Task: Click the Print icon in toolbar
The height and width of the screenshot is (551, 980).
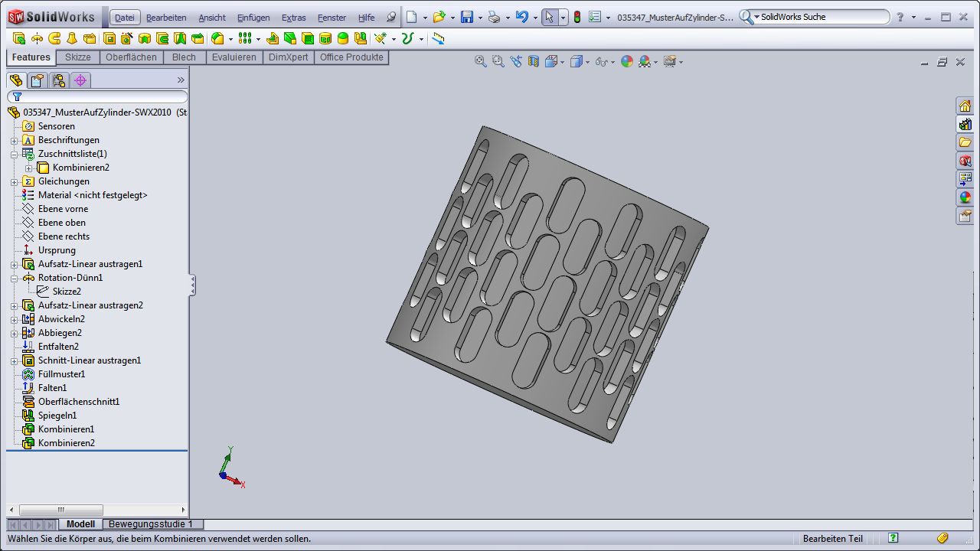Action: (495, 17)
